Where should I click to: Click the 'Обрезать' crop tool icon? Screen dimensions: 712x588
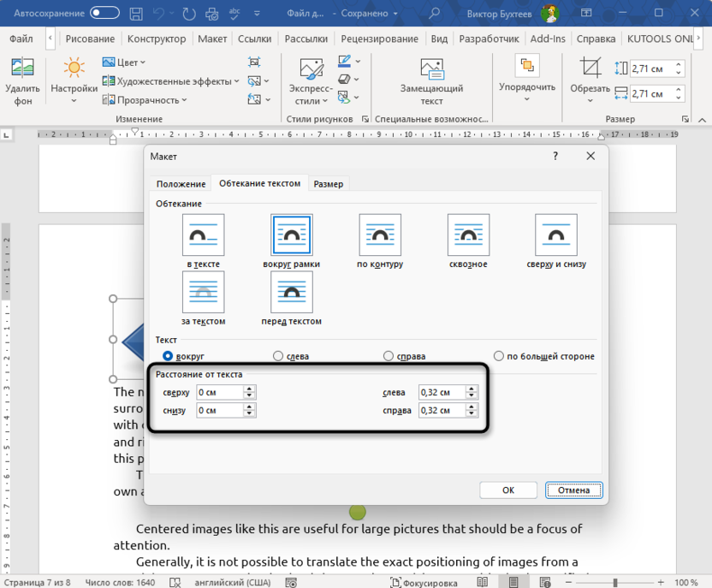590,68
